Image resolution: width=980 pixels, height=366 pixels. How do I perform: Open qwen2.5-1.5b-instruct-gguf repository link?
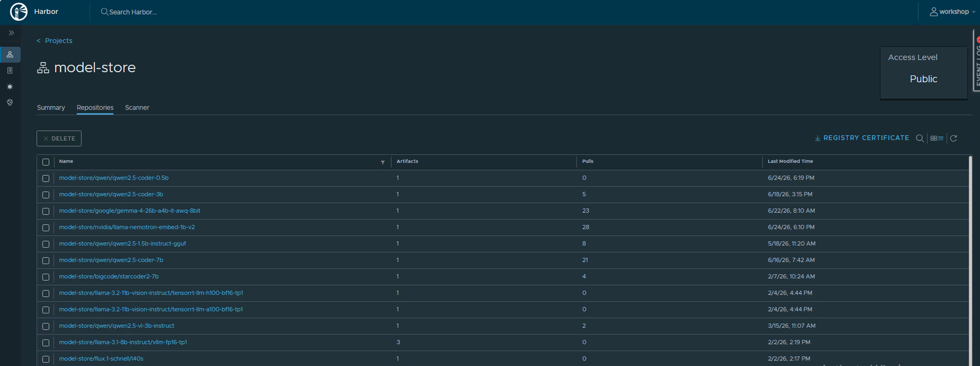[123, 244]
